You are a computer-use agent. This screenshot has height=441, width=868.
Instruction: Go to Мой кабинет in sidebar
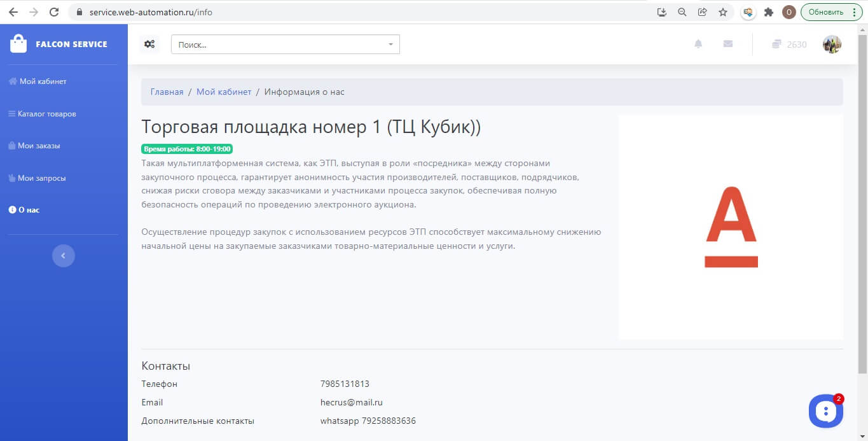coord(38,81)
